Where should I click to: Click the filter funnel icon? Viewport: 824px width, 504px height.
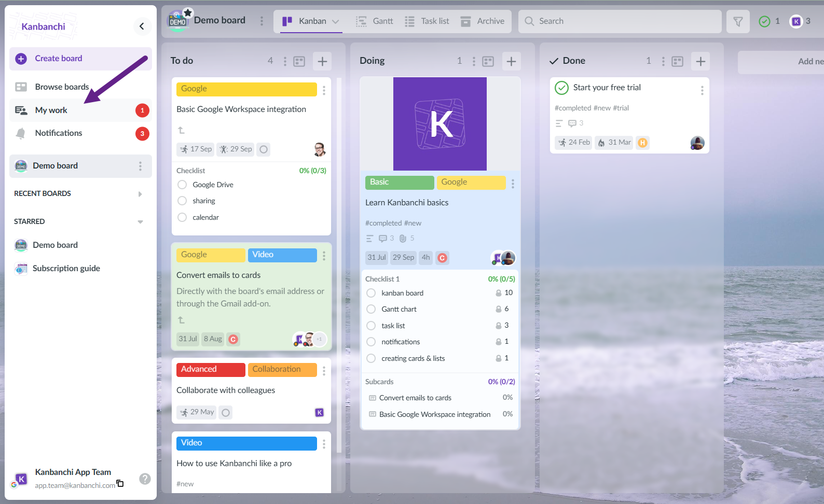tap(737, 21)
